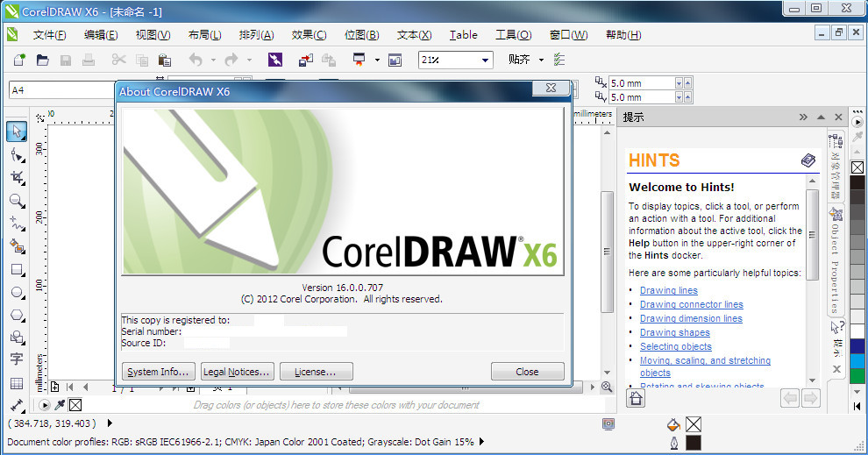
Task: Select the Text tool
Action: click(x=16, y=360)
